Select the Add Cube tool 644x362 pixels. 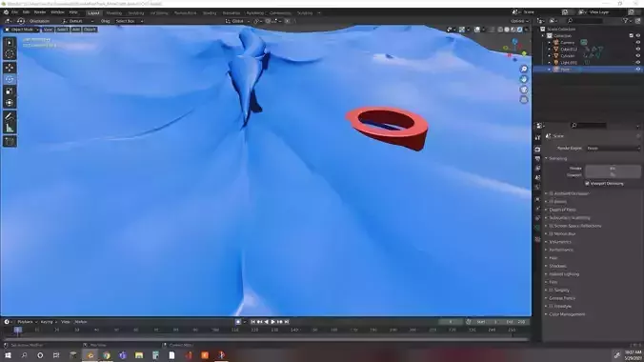coord(10,142)
